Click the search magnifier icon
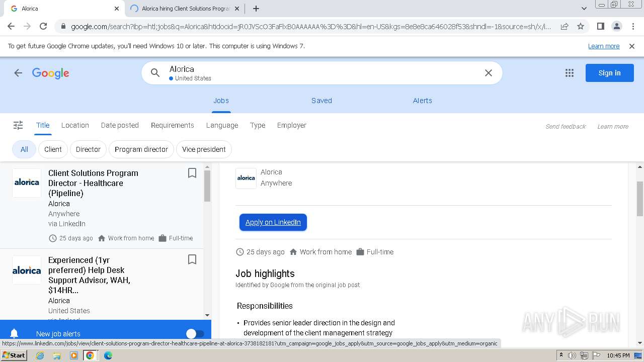The width and height of the screenshot is (644, 362). tap(155, 73)
